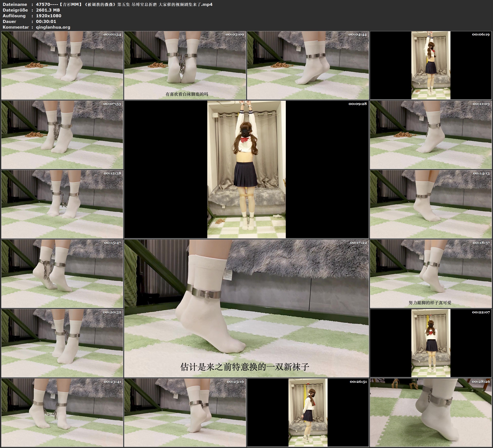This screenshot has width=493, height=448.
Task: Click the 00:06:19 thumbnail
Action: [x=431, y=65]
